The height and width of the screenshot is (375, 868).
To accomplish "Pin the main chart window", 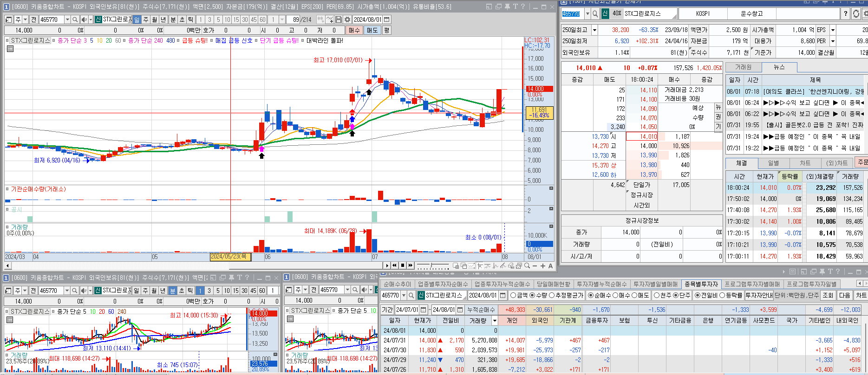I will pos(507,6).
